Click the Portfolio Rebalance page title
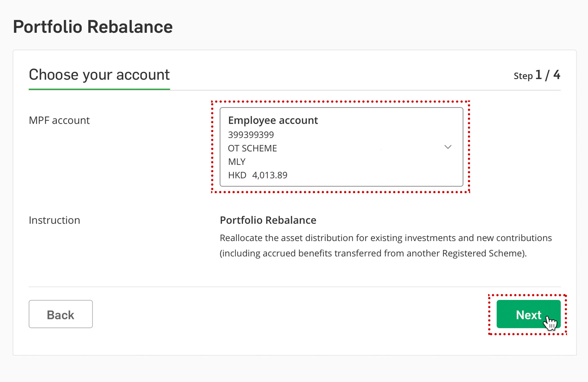 point(93,27)
